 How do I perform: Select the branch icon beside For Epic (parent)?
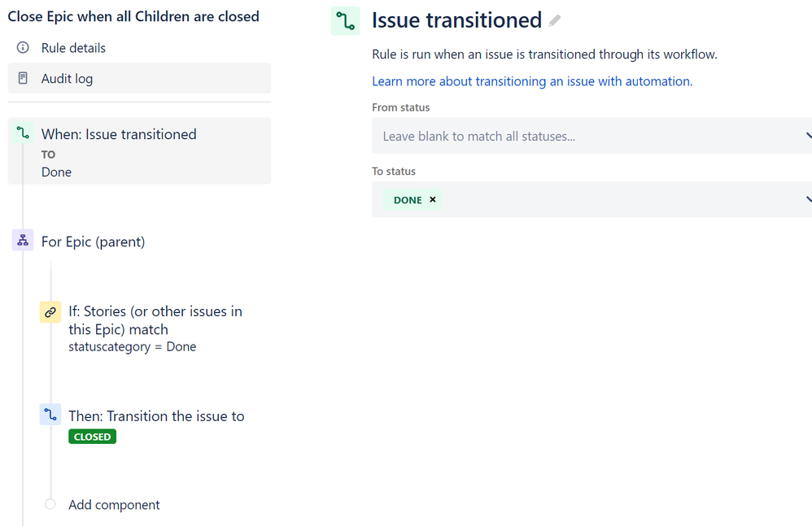tap(22, 241)
